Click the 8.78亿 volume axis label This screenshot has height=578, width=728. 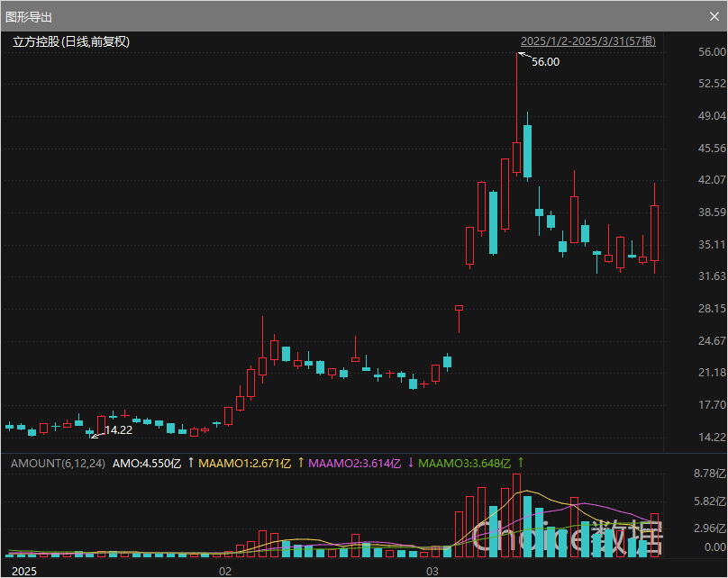[x=710, y=474]
